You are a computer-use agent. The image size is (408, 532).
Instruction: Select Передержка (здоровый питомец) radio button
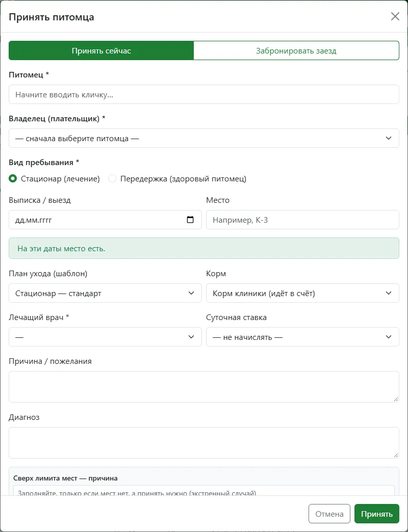[x=112, y=178]
